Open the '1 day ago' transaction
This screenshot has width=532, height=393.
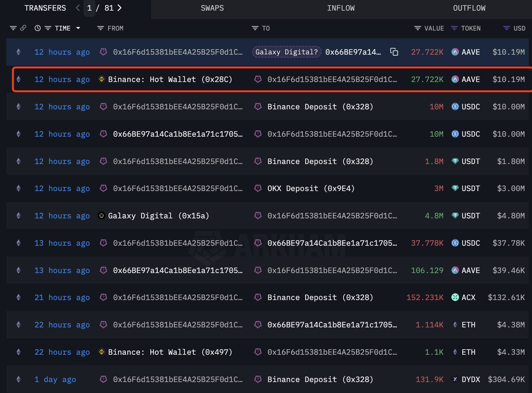pyautogui.click(x=55, y=379)
